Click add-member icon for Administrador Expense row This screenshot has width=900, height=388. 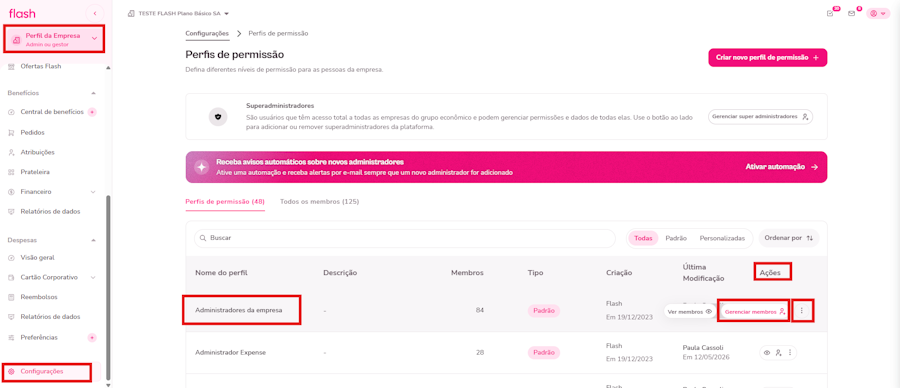(779, 352)
